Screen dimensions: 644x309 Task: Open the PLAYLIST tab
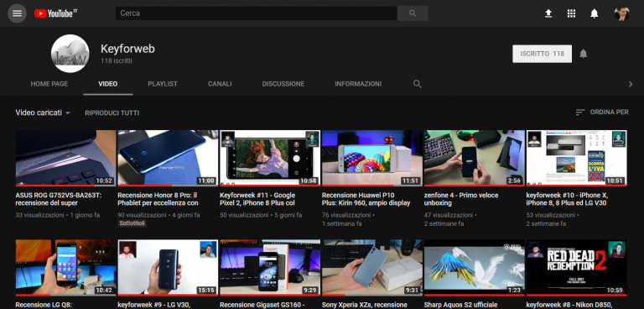click(x=163, y=84)
